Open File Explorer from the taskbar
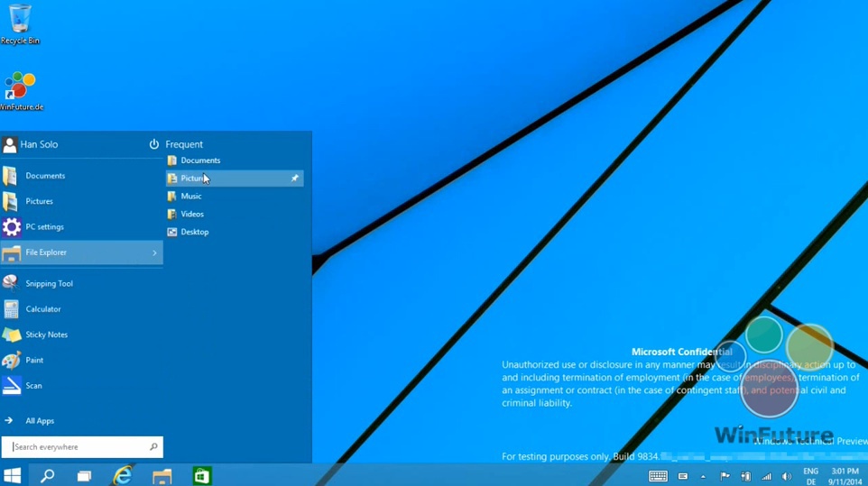Viewport: 868px width, 486px height. 162,475
